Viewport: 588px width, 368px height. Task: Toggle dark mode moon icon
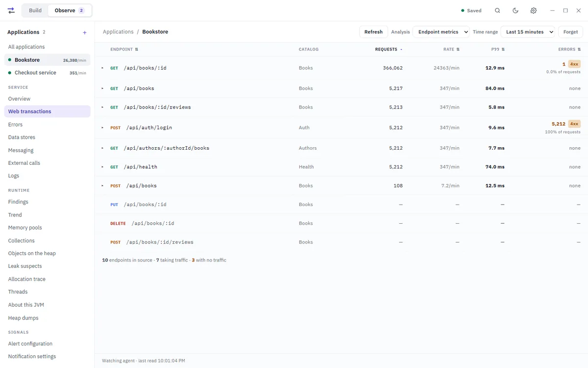click(x=515, y=10)
